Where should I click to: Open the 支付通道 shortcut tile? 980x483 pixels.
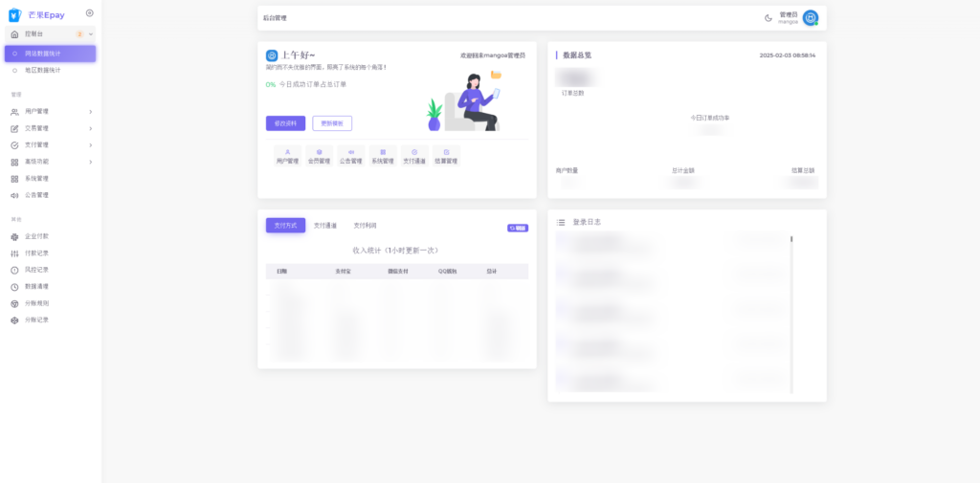[414, 156]
